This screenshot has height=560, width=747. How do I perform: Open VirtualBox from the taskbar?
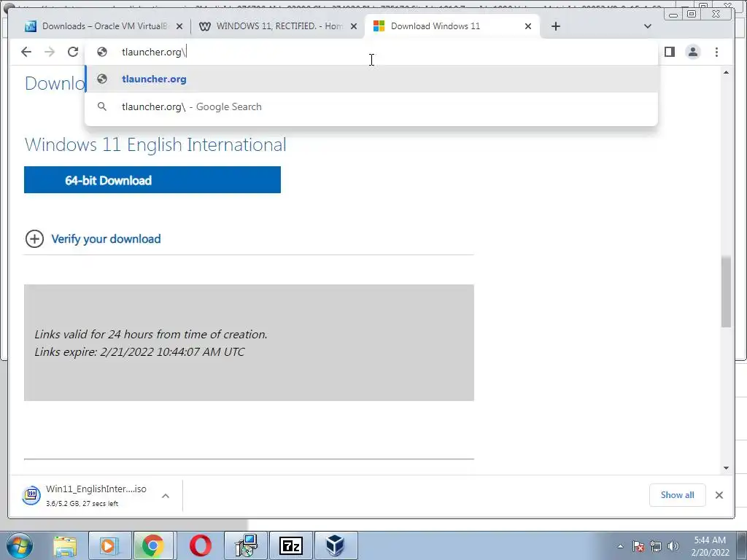[x=335, y=545]
